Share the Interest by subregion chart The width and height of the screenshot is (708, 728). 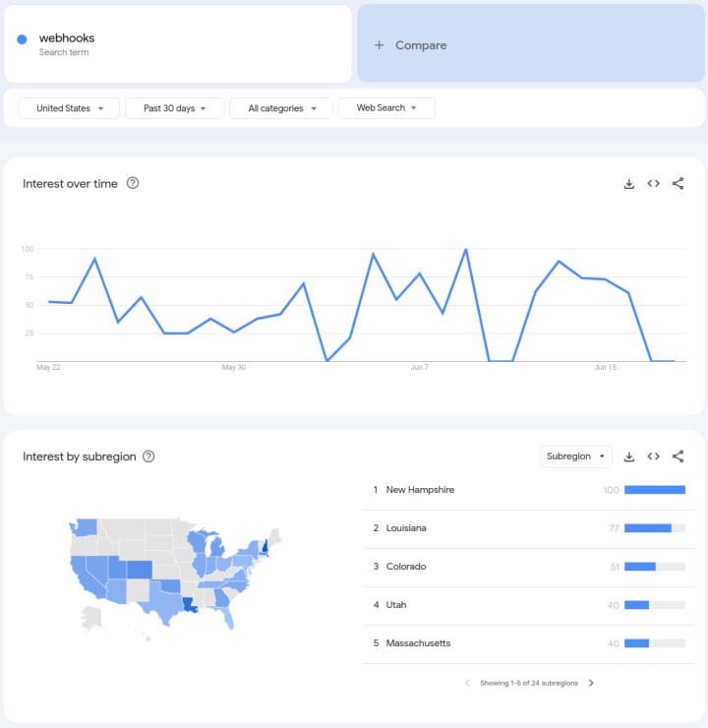pos(678,456)
